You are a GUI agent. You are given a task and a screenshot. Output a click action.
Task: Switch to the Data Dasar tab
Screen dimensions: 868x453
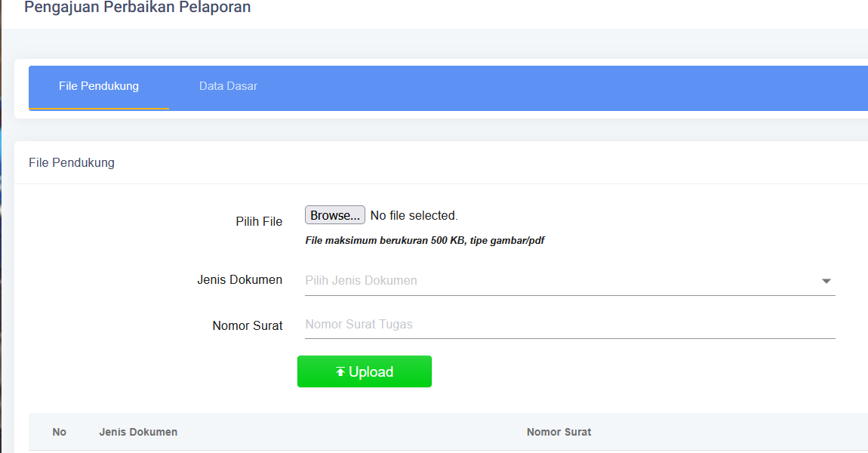click(228, 86)
